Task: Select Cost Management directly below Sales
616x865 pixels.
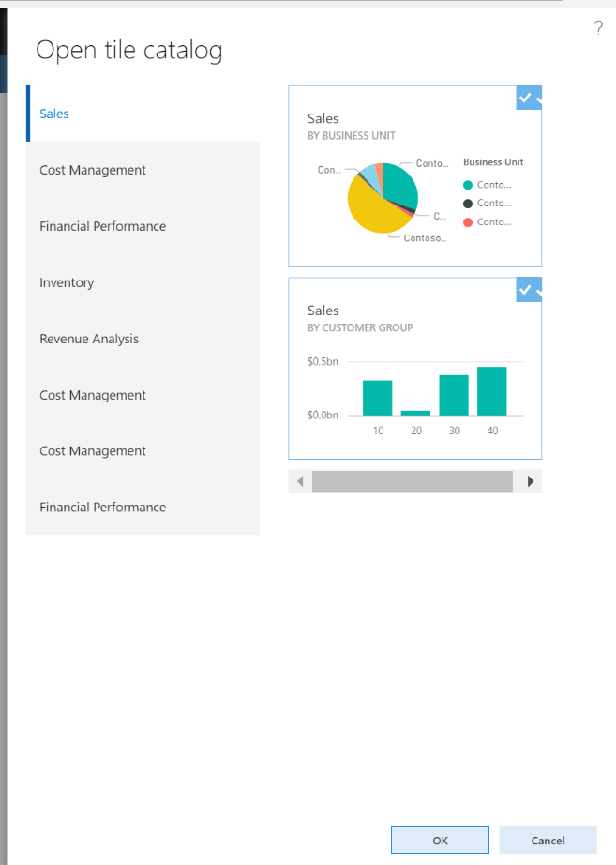Action: (93, 170)
